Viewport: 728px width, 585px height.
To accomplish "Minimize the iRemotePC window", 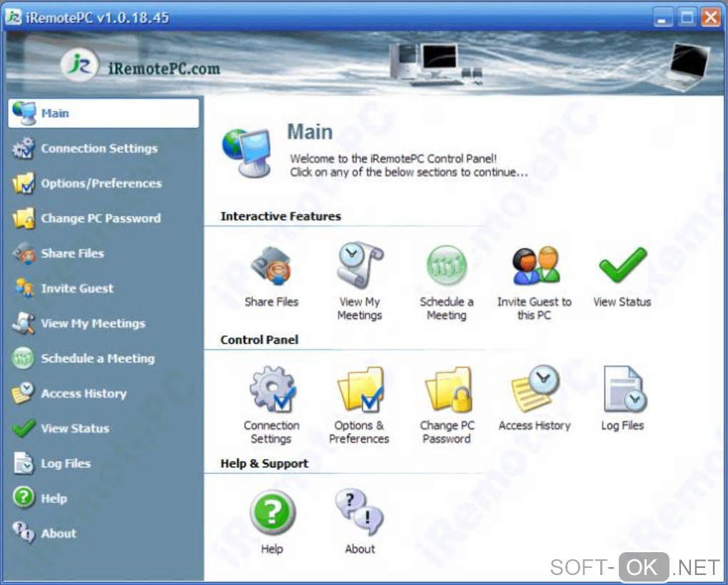I will point(663,18).
